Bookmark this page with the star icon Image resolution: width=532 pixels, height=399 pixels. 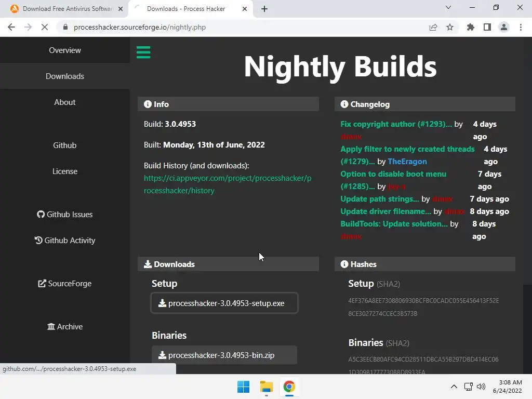coord(450,27)
